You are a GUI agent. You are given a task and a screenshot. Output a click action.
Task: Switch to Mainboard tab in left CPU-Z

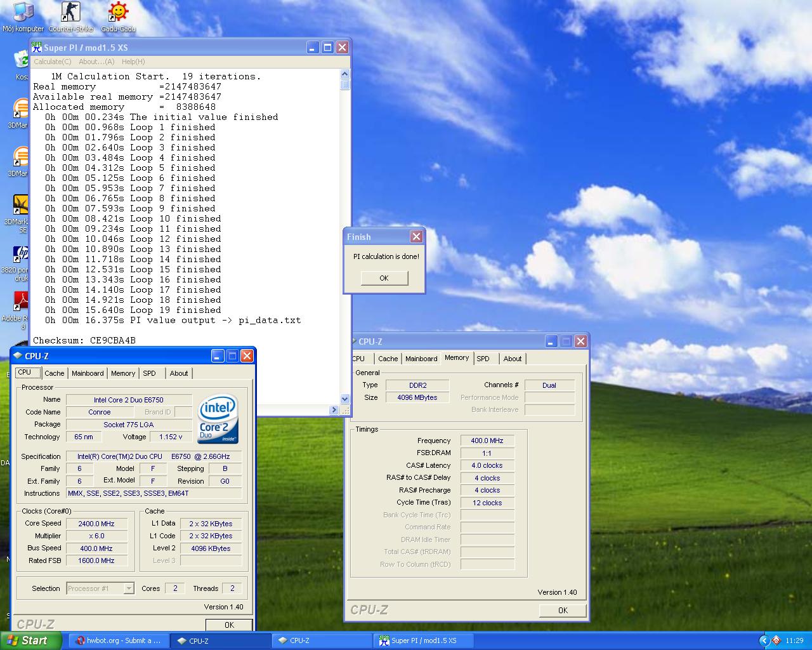(88, 373)
